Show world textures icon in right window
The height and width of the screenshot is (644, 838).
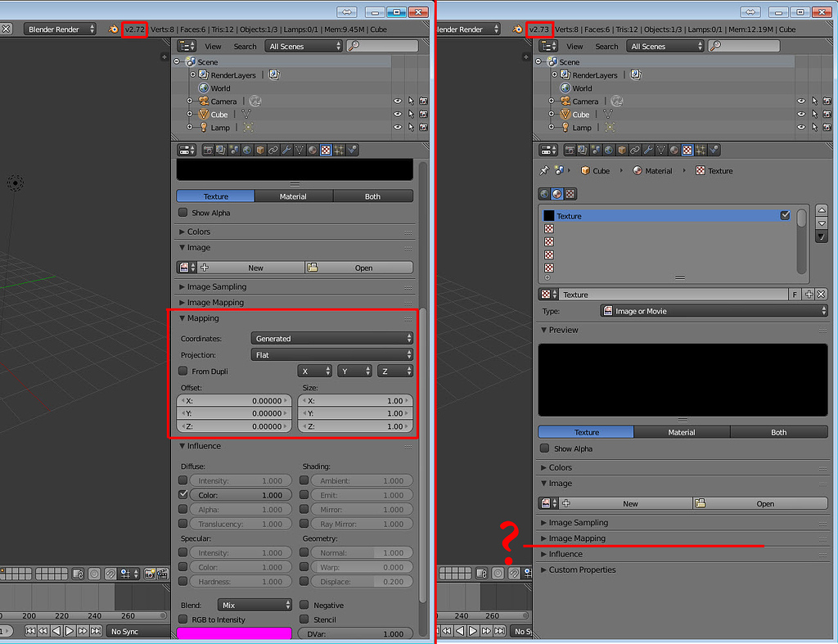tap(544, 194)
